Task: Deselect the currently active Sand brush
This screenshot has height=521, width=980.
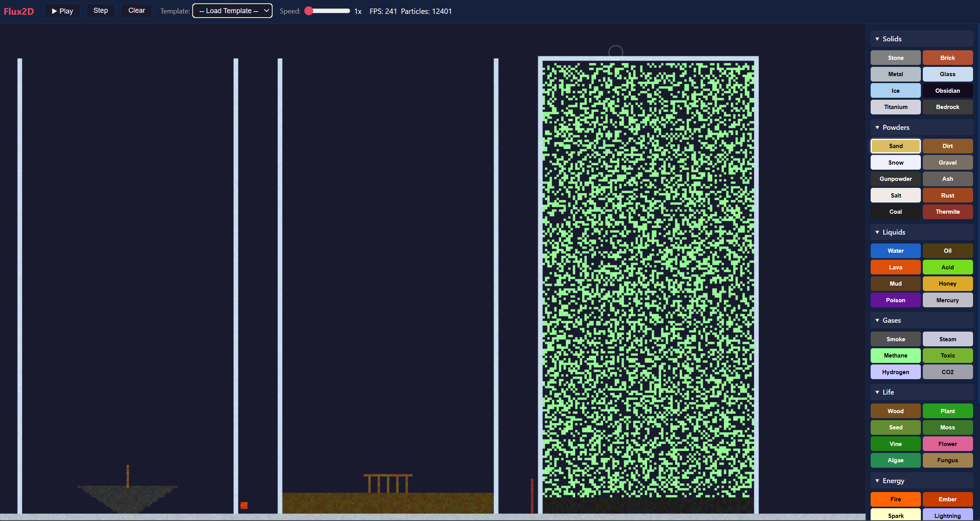Action: coord(895,146)
